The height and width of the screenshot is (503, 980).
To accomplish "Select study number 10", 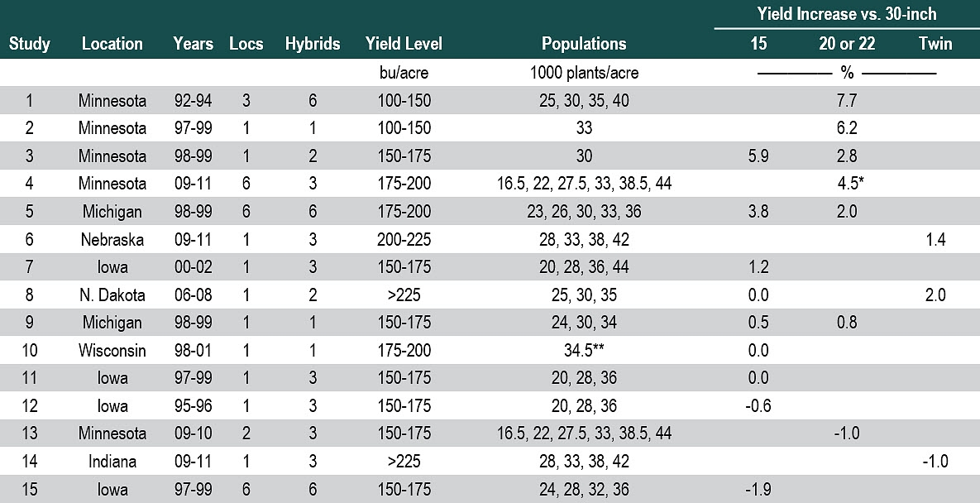I will coord(30,350).
